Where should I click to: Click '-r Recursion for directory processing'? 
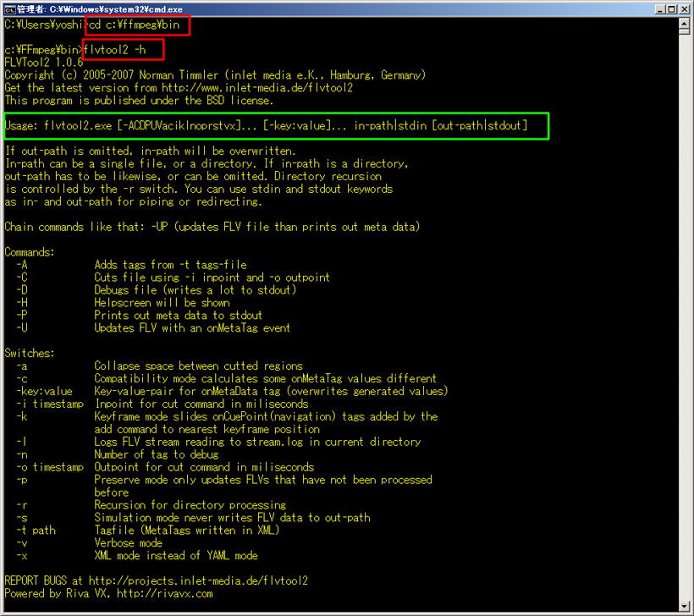[x=151, y=505]
